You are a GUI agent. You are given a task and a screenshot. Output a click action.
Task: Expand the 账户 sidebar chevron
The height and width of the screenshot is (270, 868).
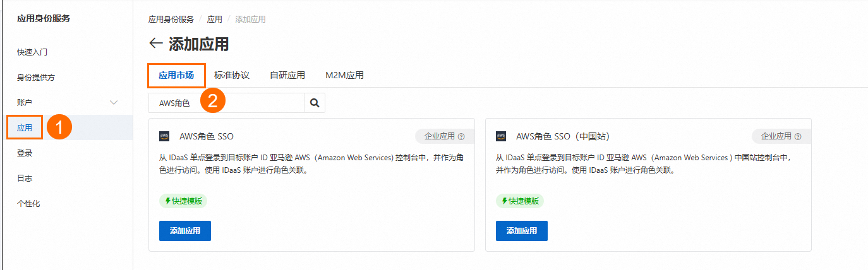pos(114,102)
